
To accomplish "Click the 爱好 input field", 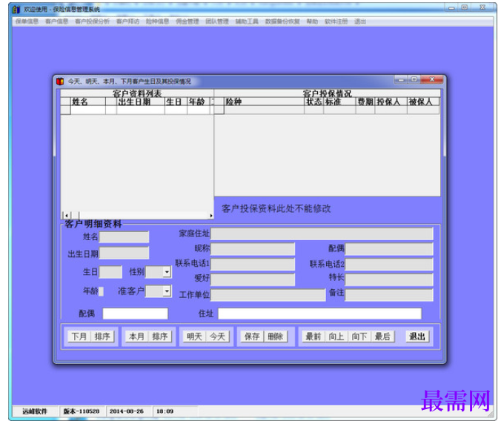I will pyautogui.click(x=253, y=279).
